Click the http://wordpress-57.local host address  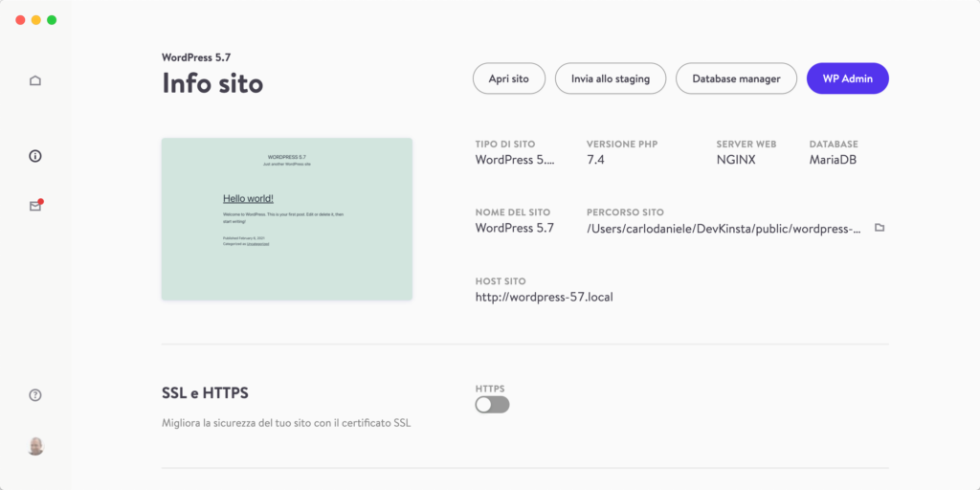[x=545, y=297]
